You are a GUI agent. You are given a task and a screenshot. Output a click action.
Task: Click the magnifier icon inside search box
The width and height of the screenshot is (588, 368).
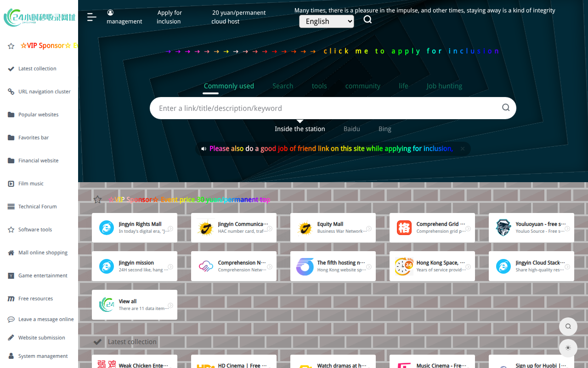click(x=505, y=108)
